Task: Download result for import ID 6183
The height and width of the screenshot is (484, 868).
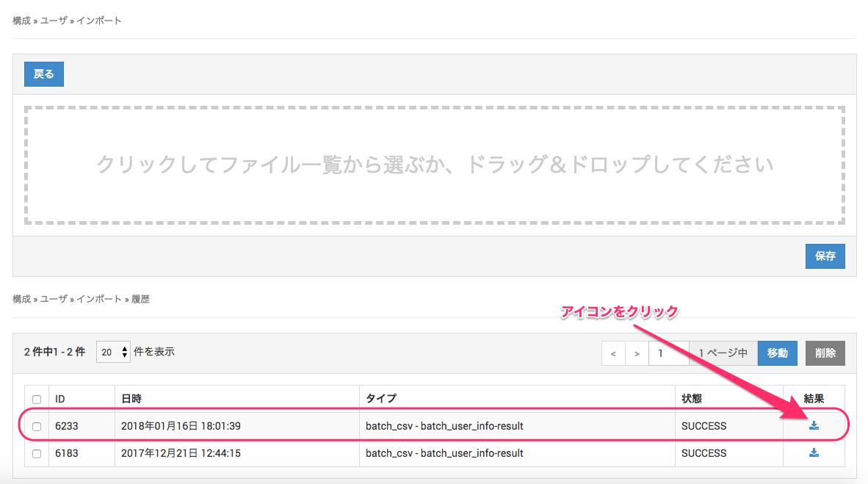Action: [x=814, y=453]
